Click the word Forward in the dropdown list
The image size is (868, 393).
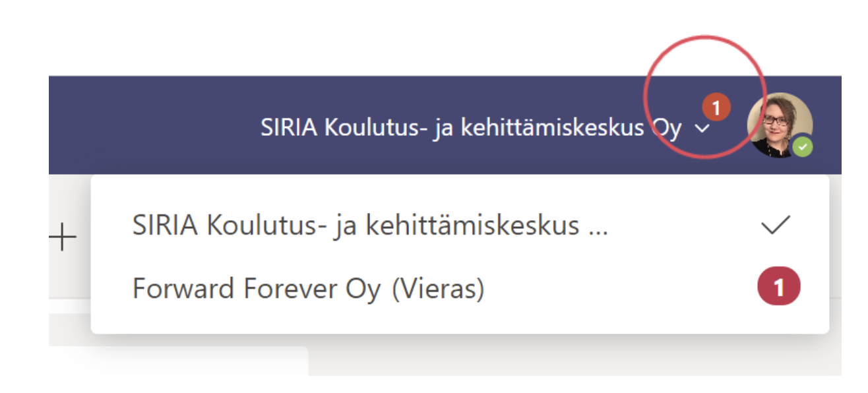[x=174, y=289]
